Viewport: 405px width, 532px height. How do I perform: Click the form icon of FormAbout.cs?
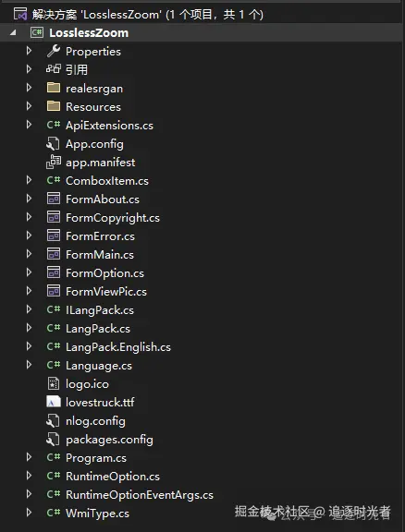(54, 199)
